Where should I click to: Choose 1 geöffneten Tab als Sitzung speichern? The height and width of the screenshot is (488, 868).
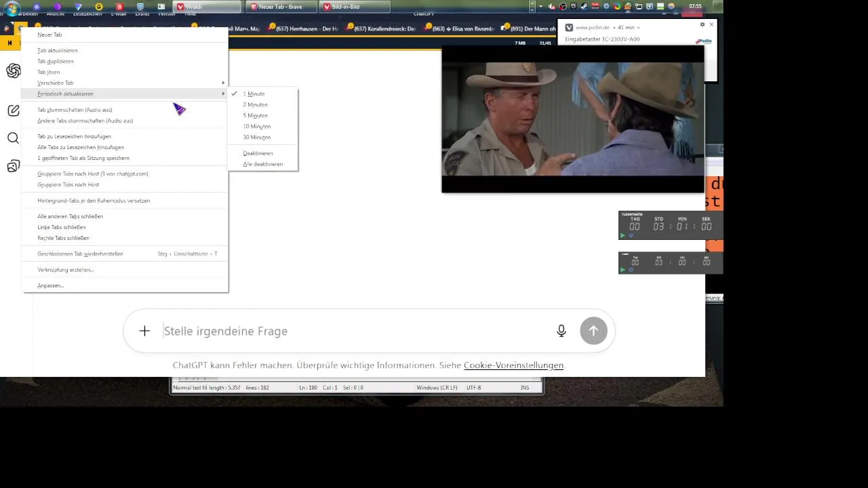point(125,158)
